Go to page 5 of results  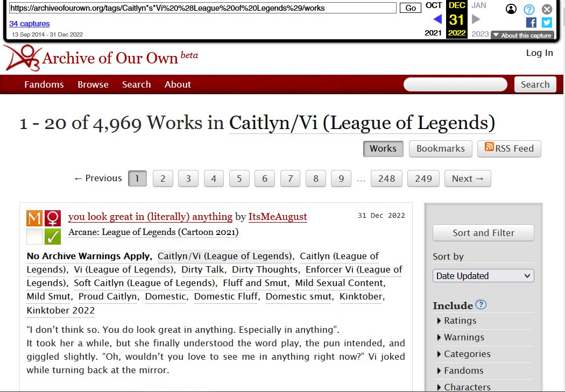tap(239, 179)
